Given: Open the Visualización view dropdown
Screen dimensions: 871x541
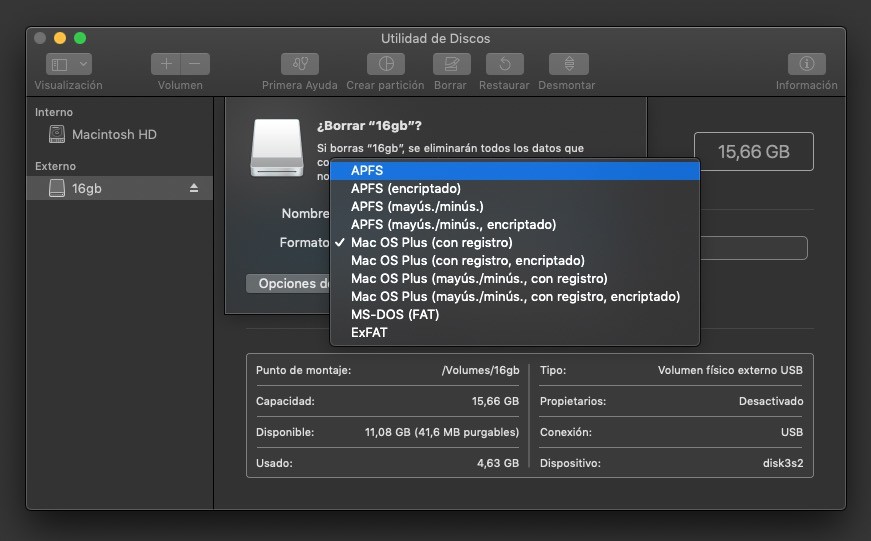Looking at the screenshot, I should [x=69, y=64].
